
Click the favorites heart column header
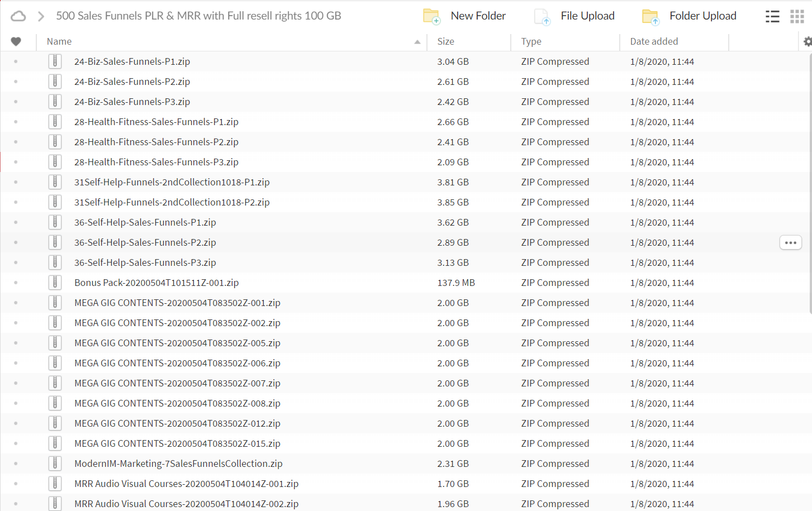click(x=16, y=41)
